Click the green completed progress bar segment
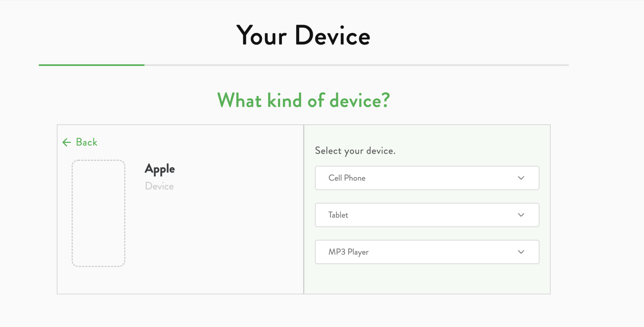Viewport: 644px width, 327px height. pyautogui.click(x=92, y=65)
